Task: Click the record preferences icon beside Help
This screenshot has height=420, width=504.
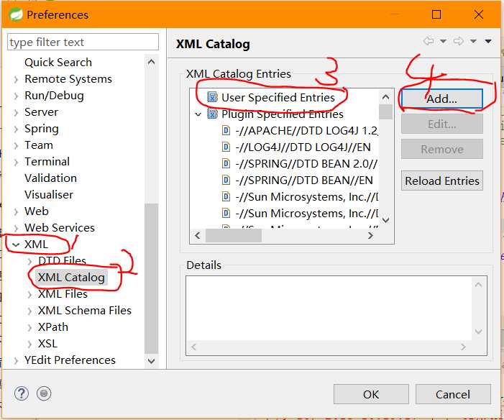Action: tap(44, 393)
